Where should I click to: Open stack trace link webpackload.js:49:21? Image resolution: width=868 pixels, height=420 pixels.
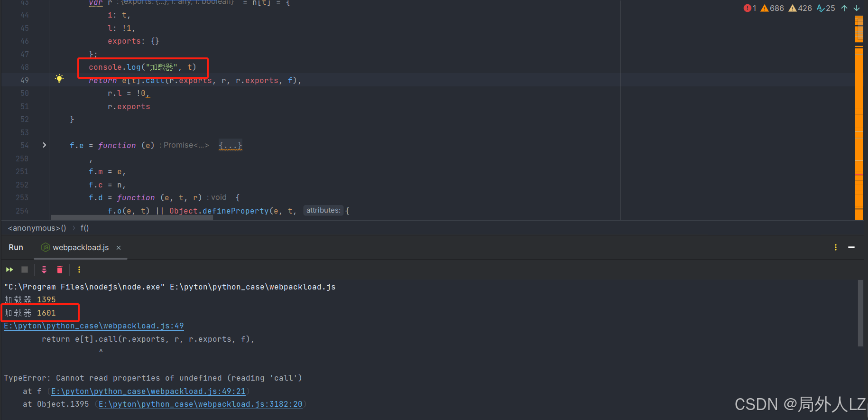148,392
